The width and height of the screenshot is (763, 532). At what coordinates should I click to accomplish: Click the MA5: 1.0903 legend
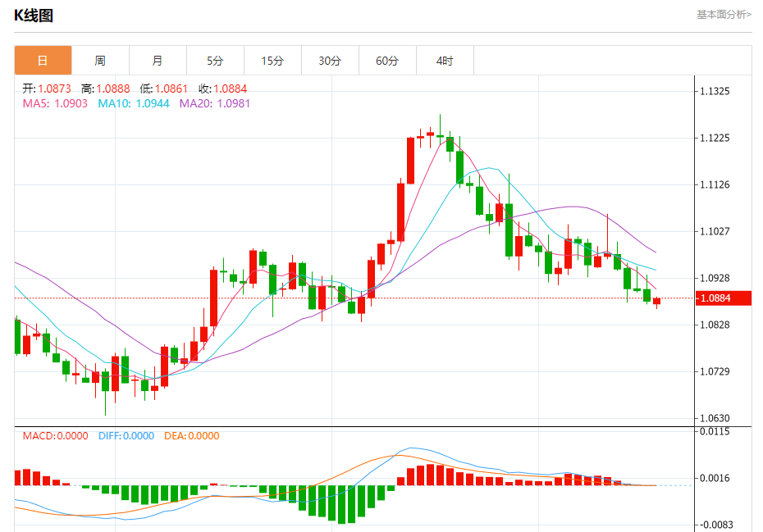click(x=55, y=103)
